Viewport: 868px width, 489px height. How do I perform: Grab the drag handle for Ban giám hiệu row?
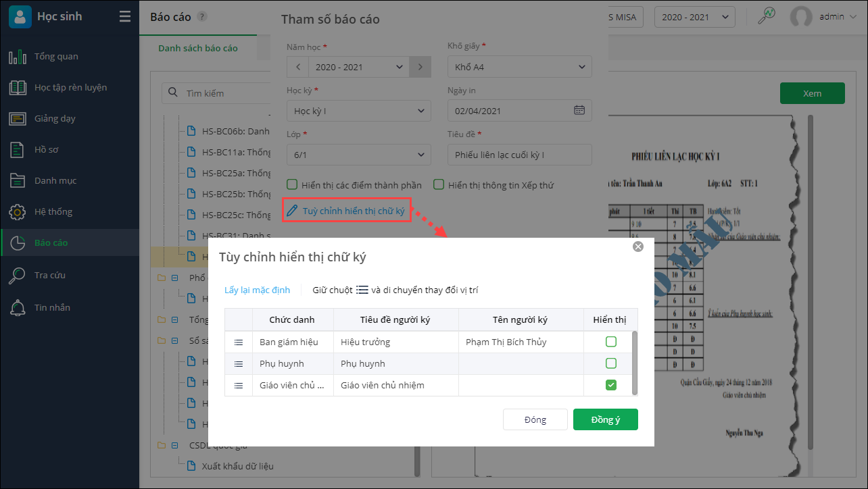pyautogui.click(x=239, y=342)
